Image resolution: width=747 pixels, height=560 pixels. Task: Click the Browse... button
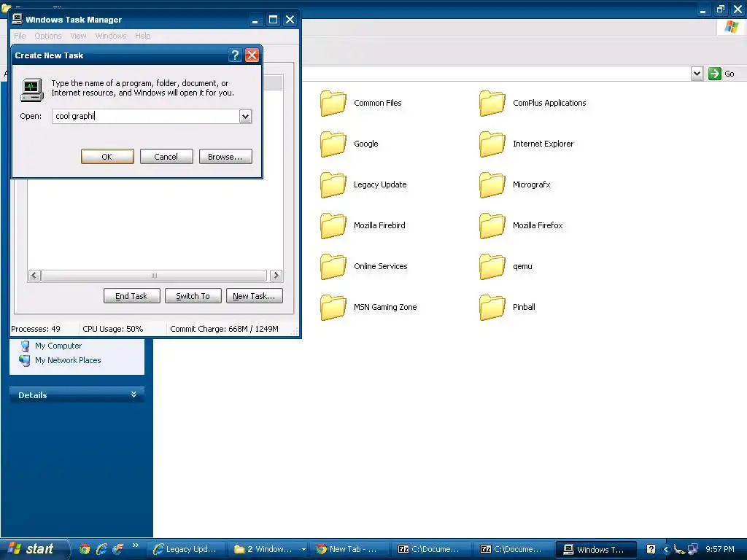pyautogui.click(x=225, y=157)
